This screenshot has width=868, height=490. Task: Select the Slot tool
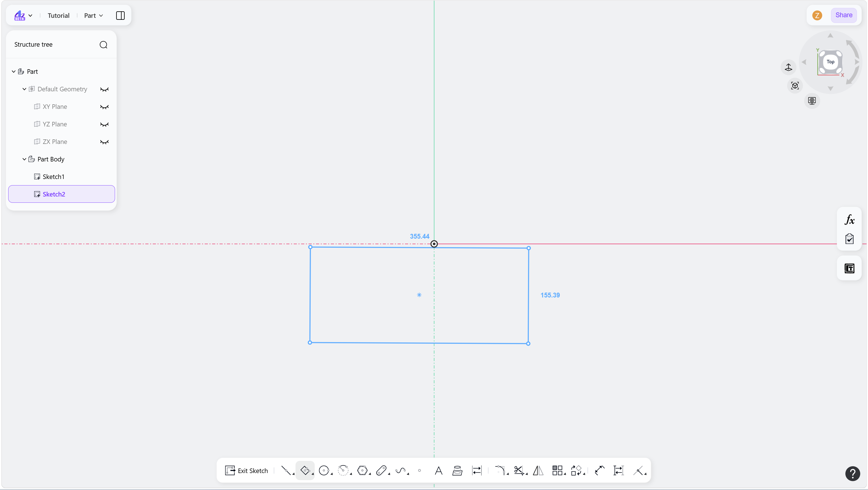pos(381,470)
